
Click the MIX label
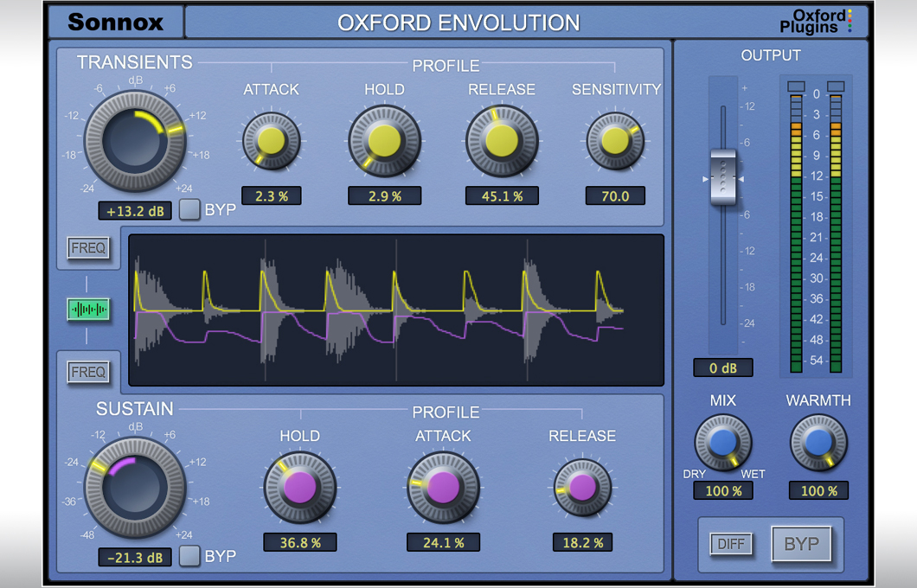coord(723,400)
